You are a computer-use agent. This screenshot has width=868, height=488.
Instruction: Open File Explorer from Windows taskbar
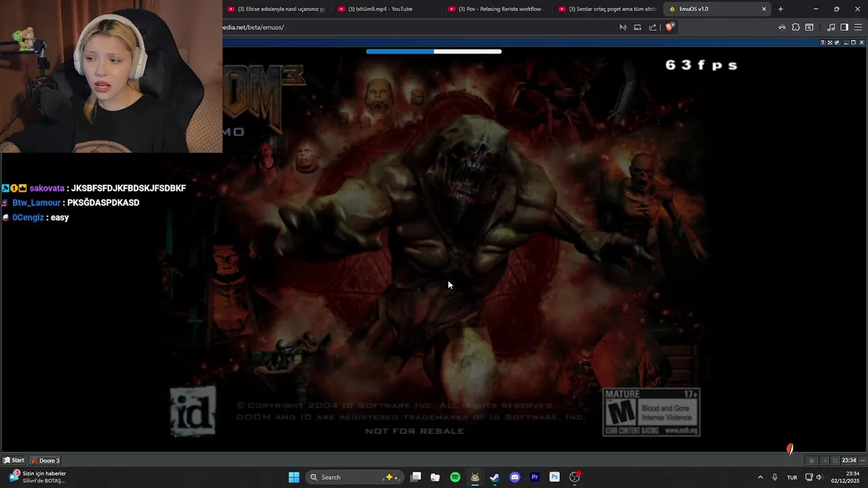[x=435, y=477]
